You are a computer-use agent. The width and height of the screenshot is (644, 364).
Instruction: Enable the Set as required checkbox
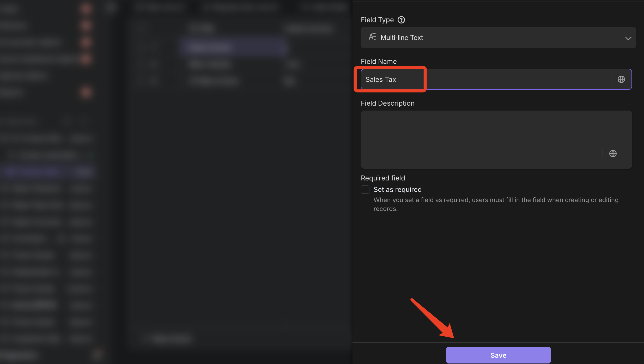pyautogui.click(x=365, y=190)
